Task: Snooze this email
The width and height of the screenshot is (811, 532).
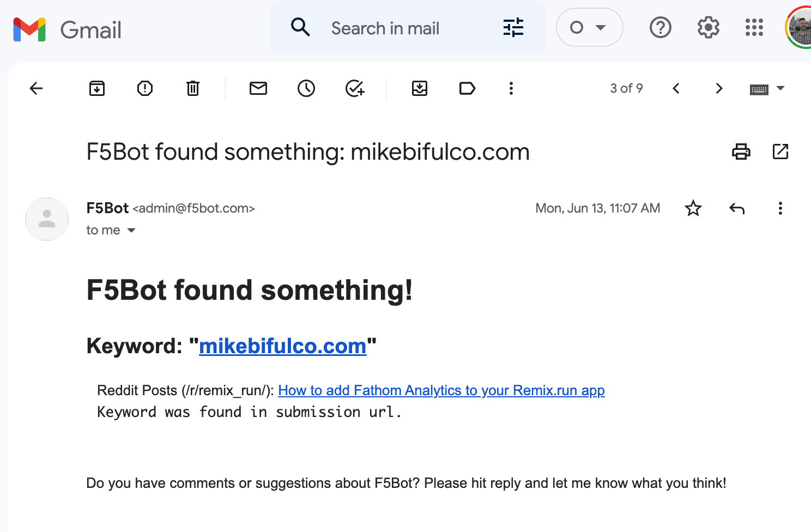Action: pyautogui.click(x=306, y=88)
